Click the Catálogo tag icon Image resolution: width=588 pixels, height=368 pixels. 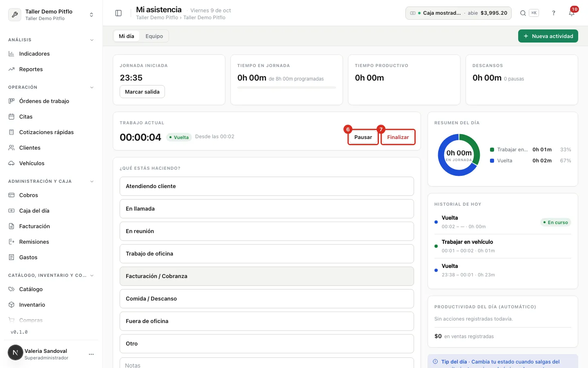point(11,289)
